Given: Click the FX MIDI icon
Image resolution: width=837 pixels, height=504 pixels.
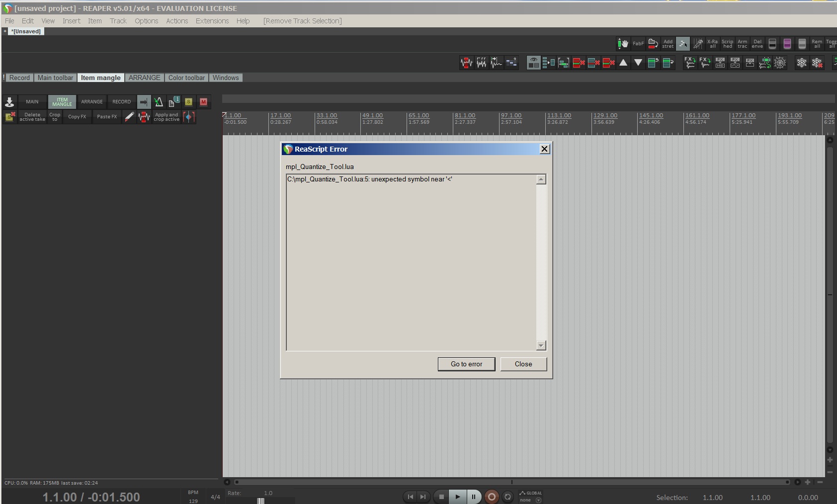Looking at the screenshot, I should coord(720,63).
